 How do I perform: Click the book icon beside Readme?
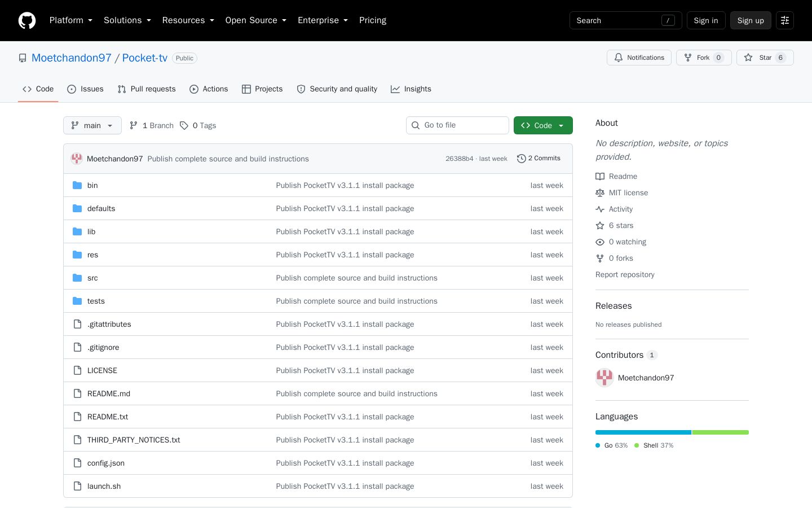[600, 177]
